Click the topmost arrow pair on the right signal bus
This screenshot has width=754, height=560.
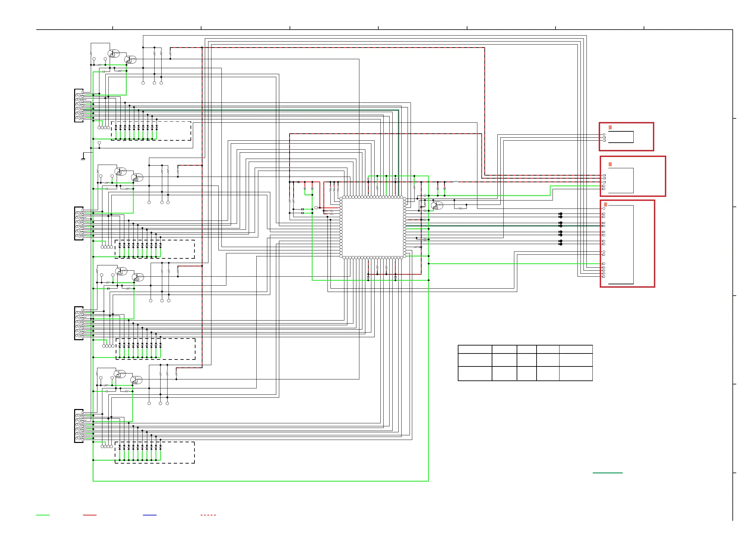(x=561, y=215)
